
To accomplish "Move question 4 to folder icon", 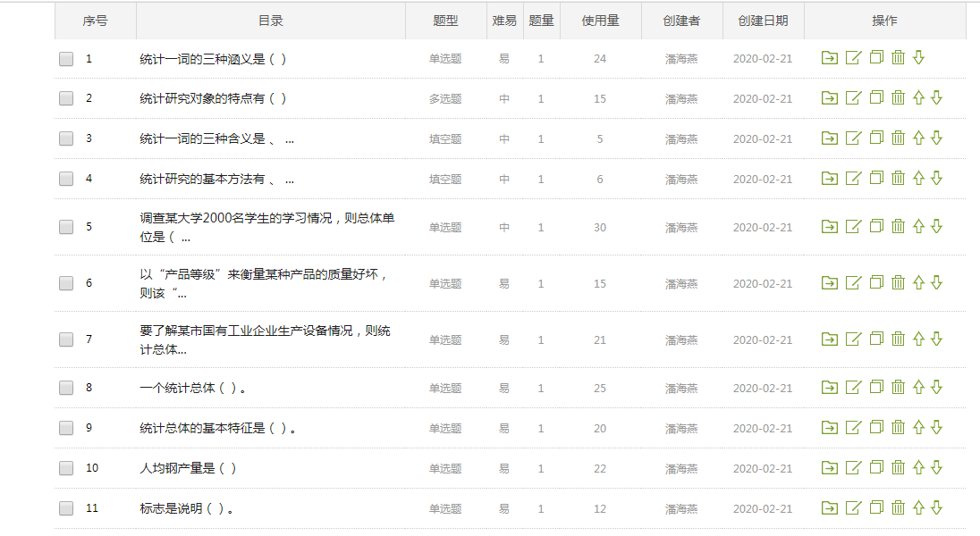I will tap(830, 179).
